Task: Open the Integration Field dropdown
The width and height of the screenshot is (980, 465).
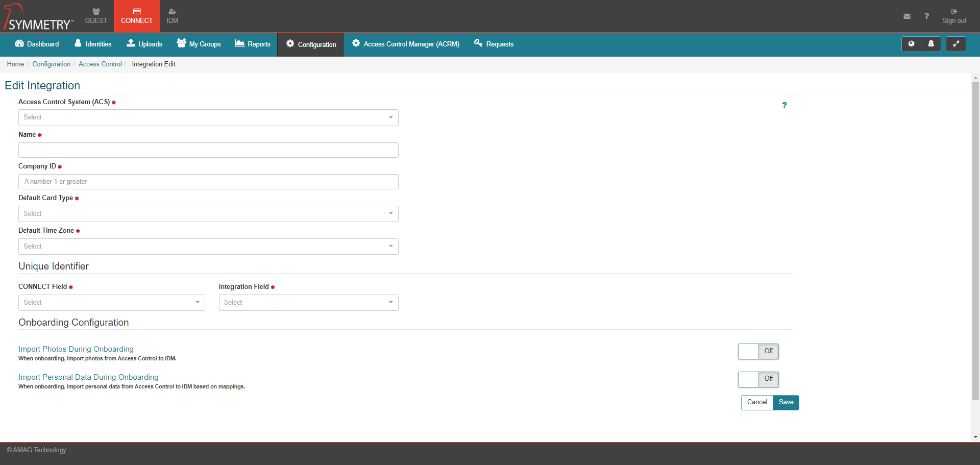Action: pos(309,303)
